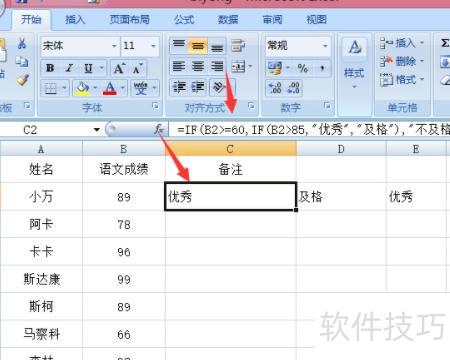The width and height of the screenshot is (450, 360).
Task: Open the 数字 number dialog launcher
Action: click(x=327, y=106)
